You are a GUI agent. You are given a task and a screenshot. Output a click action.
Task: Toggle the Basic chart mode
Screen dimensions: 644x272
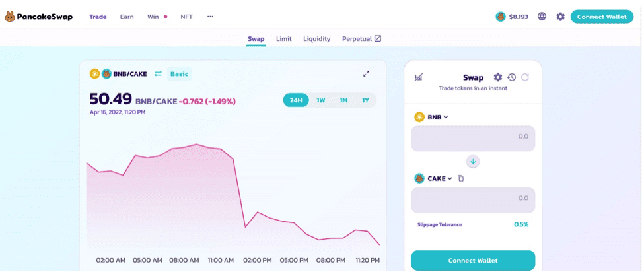(x=180, y=74)
